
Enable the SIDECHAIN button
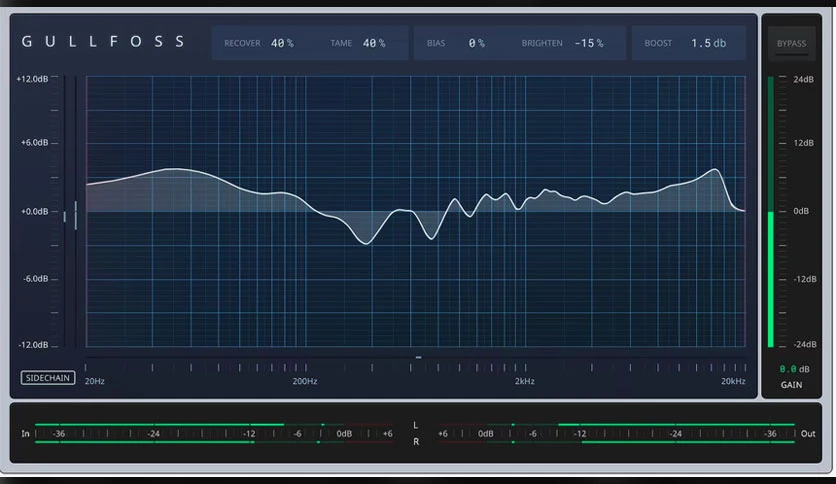pos(48,377)
